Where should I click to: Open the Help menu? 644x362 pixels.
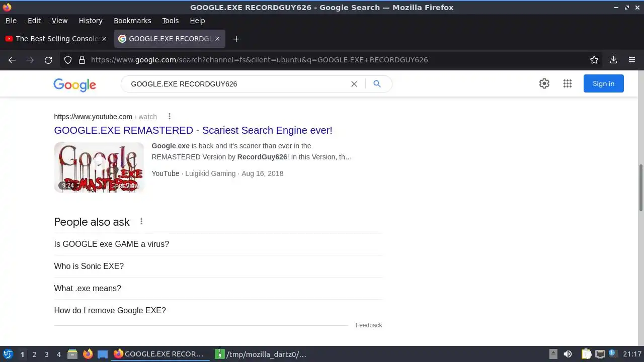pyautogui.click(x=197, y=21)
